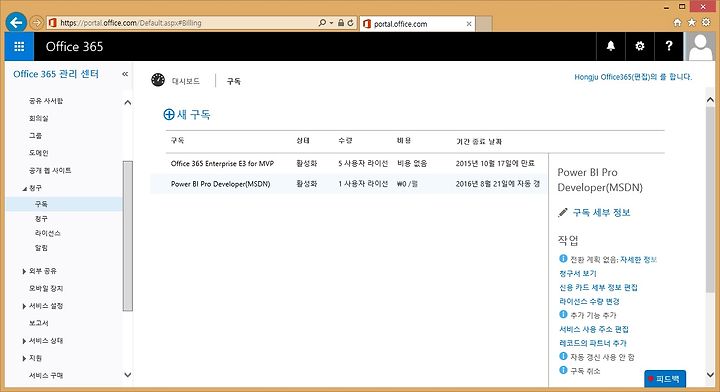Screen dimensions: 720x392
Task: Select the 구독 breadcrumb
Action: 234,81
